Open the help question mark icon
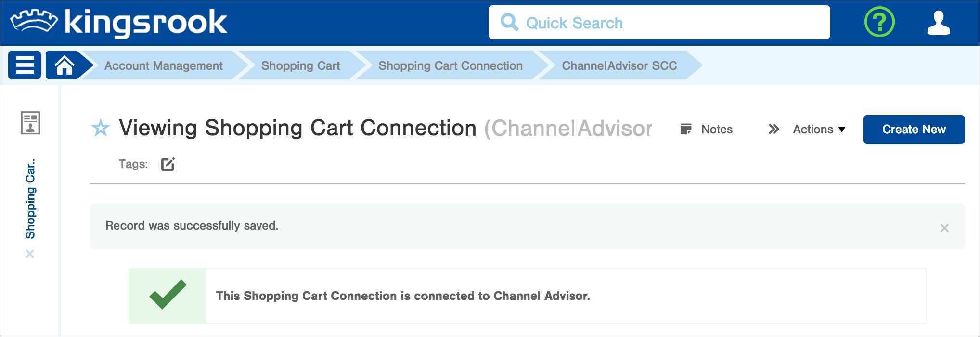The width and height of the screenshot is (980, 337). pos(879,22)
